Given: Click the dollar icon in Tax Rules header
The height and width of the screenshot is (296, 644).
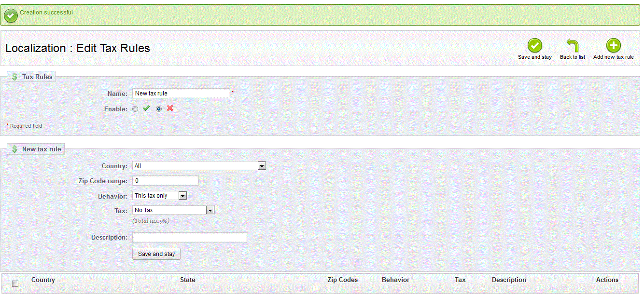Looking at the screenshot, I should coord(14,77).
